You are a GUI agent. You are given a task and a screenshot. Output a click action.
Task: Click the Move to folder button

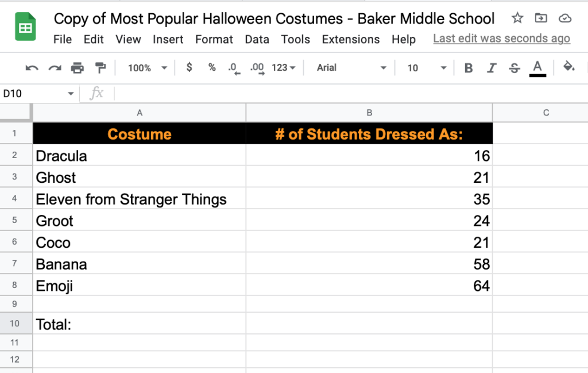(x=540, y=18)
